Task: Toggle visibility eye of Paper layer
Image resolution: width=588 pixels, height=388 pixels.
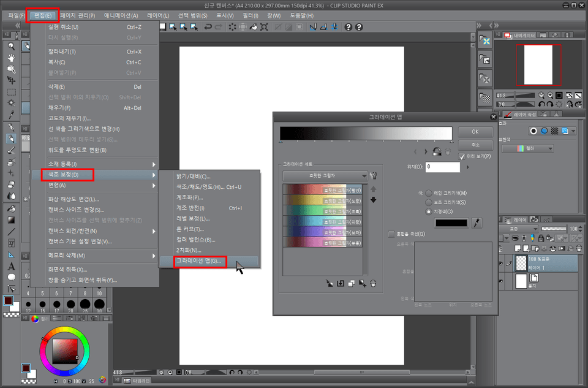Action: pos(501,281)
